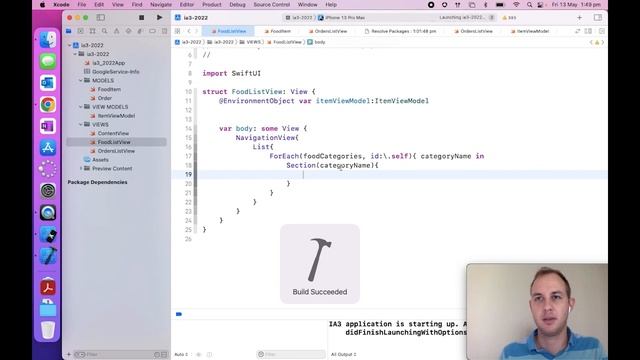Image resolution: width=640 pixels, height=360 pixels.
Task: Open editor layout options icon
Action: coord(588,31)
